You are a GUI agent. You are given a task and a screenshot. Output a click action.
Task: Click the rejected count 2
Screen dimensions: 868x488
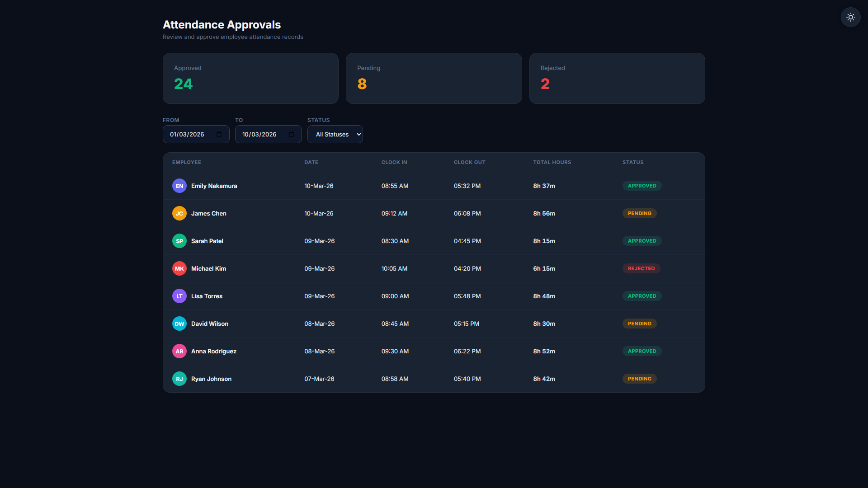point(545,84)
